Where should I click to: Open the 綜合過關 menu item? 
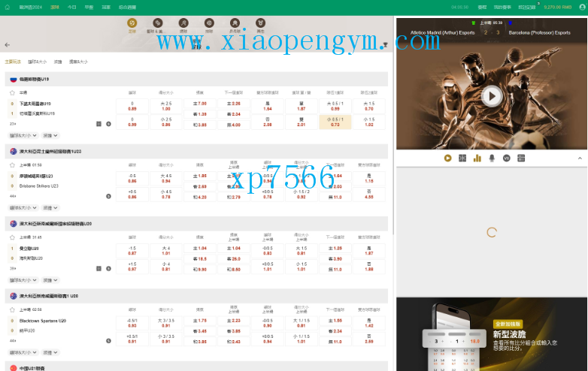pyautogui.click(x=127, y=7)
